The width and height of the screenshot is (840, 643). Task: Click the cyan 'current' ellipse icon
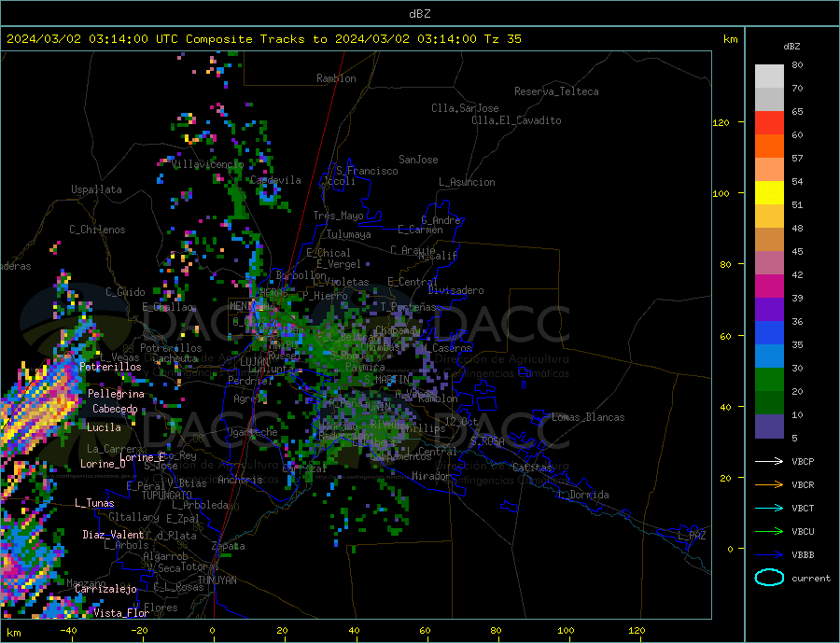pos(769,578)
